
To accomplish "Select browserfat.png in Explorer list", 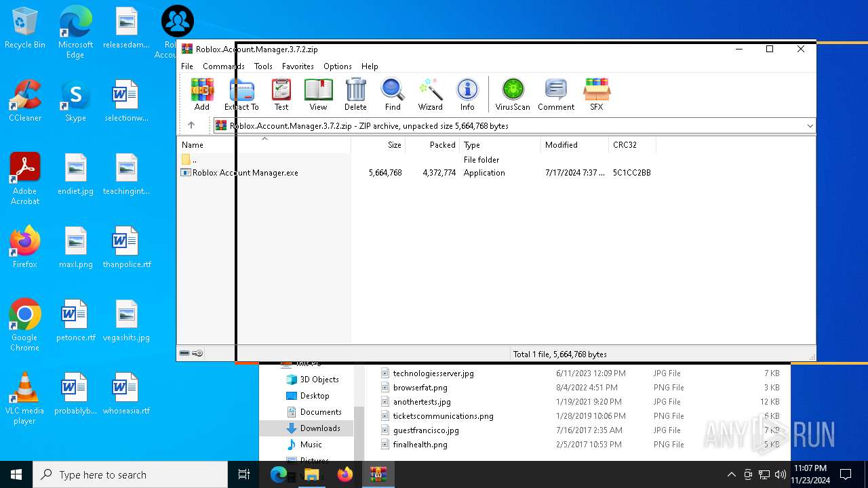I will coord(414,388).
